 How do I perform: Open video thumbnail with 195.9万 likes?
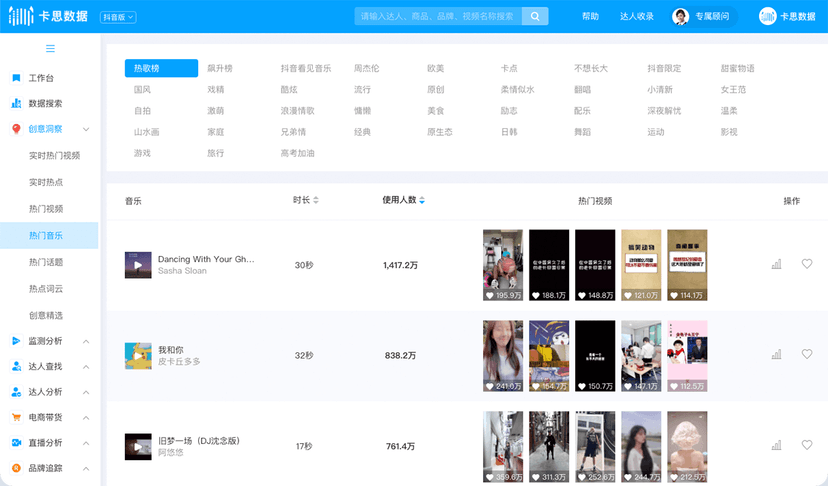503,265
